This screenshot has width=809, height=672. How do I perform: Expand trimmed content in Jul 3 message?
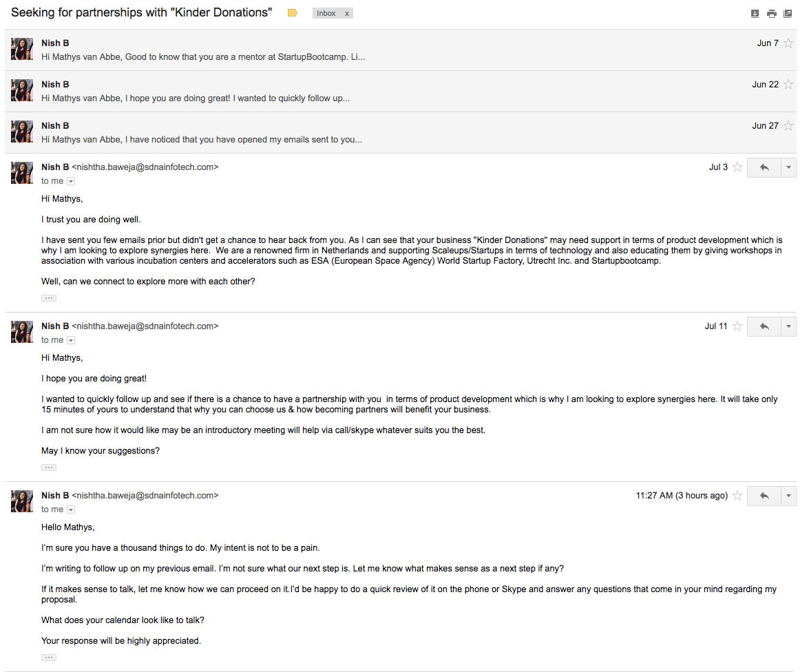tap(48, 298)
